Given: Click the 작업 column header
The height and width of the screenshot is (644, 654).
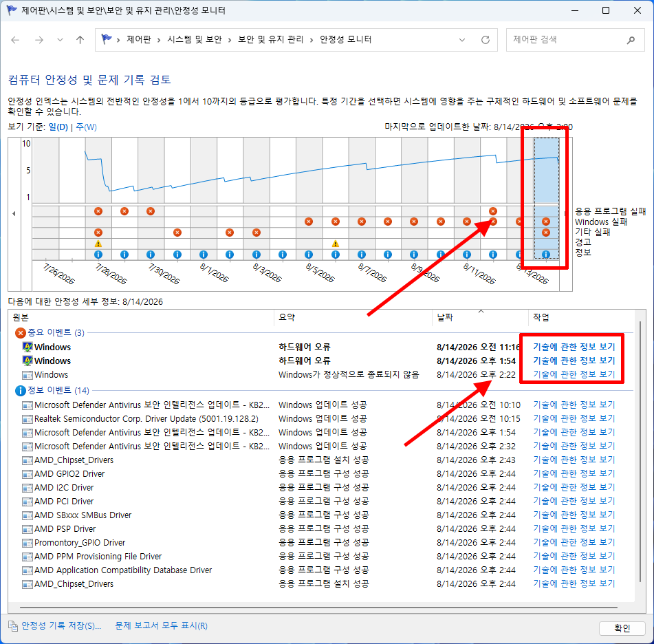Looking at the screenshot, I should click(x=581, y=318).
